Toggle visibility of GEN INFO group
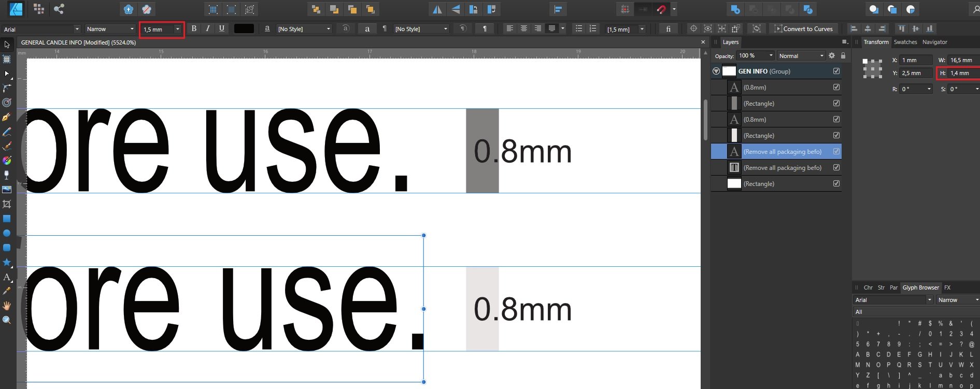This screenshot has height=389, width=980. tap(836, 71)
